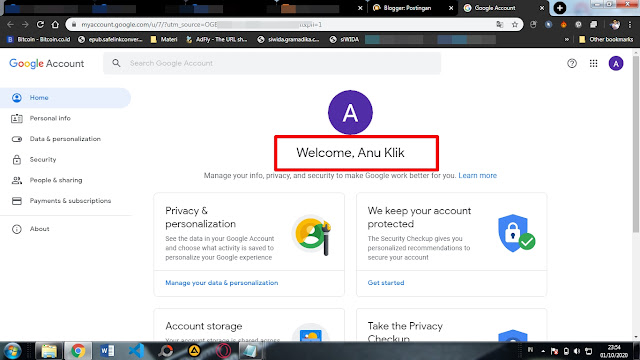640x360 pixels.
Task: Click the Chrome taskbar icon
Action: 78,351
